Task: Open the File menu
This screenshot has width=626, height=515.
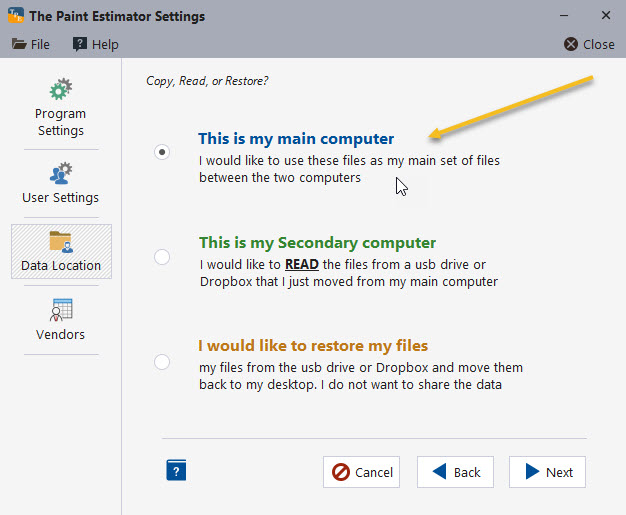Action: click(x=31, y=44)
